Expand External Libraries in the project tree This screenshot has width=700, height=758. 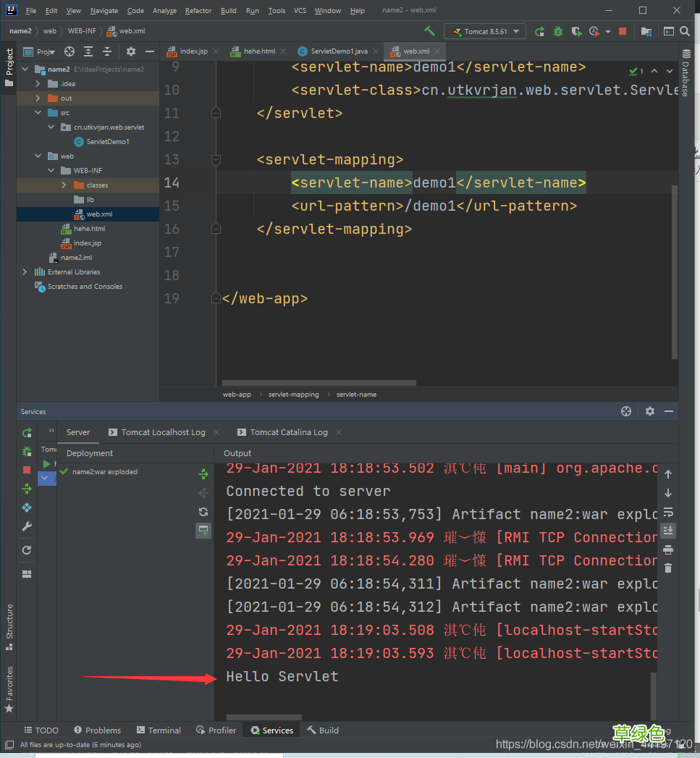(x=25, y=272)
